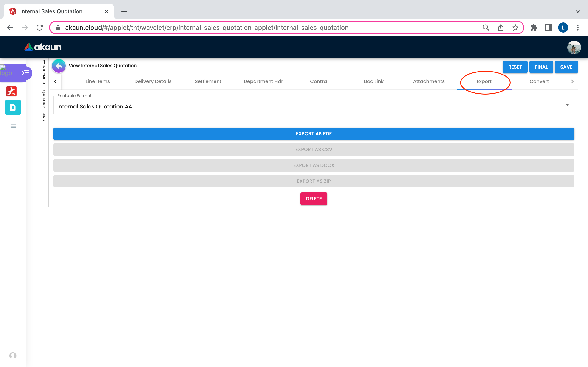Screen dimensions: 588x367
Task: Open the browser extensions puzzle icon
Action: point(534,28)
